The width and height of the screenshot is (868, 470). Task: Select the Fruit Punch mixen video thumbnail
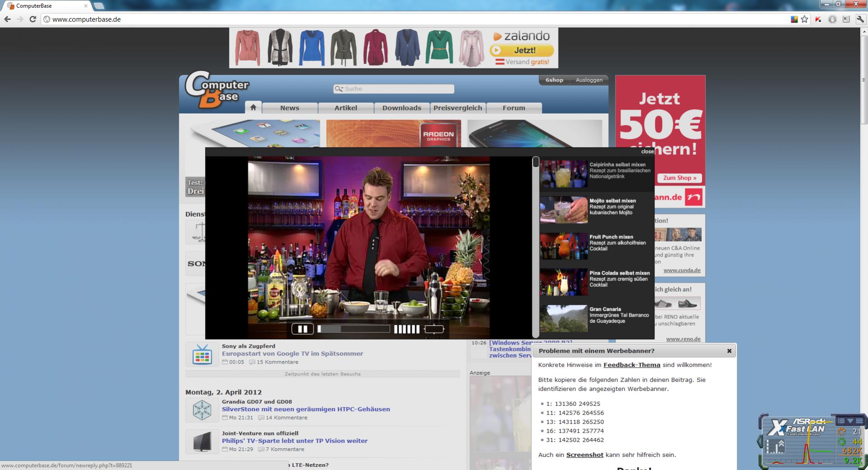(x=564, y=246)
